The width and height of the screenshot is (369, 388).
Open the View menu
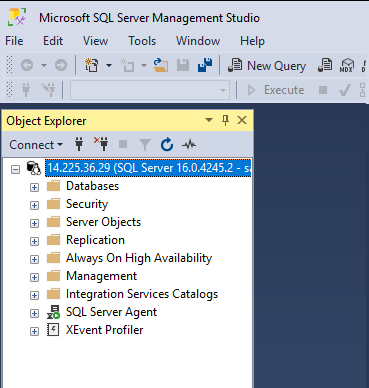tap(95, 41)
